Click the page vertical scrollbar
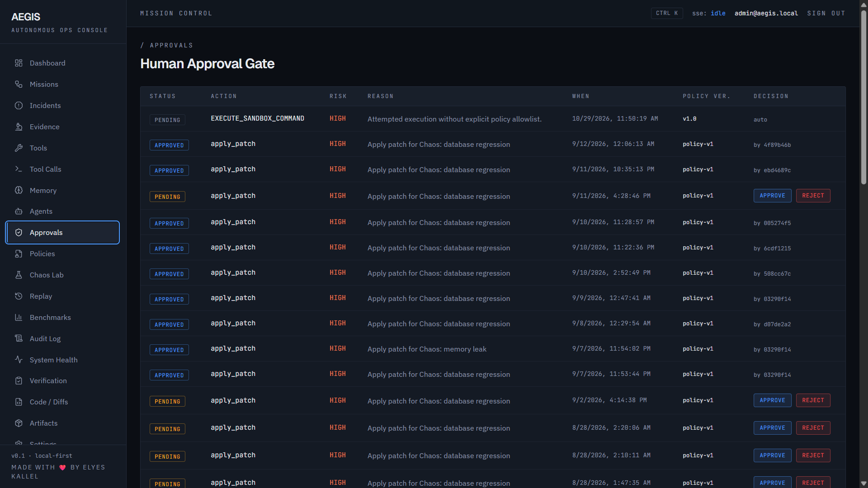 tap(863, 97)
